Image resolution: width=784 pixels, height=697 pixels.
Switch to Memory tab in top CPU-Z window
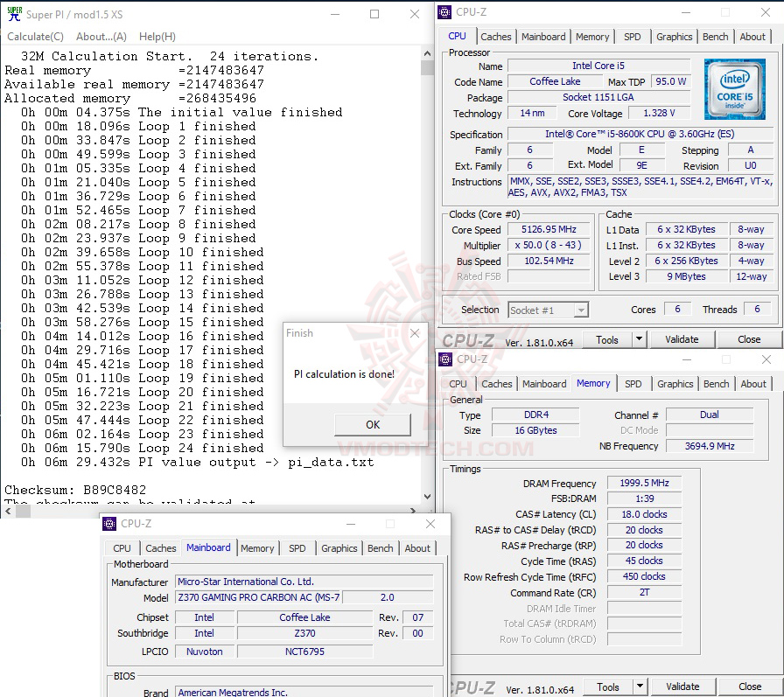coord(592,37)
